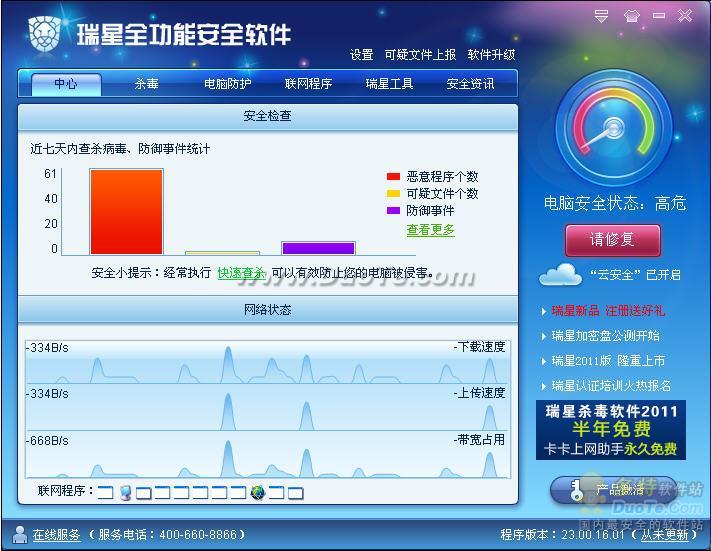This screenshot has width=711, height=551.
Task: Click 软件升级 link
Action: (x=492, y=55)
